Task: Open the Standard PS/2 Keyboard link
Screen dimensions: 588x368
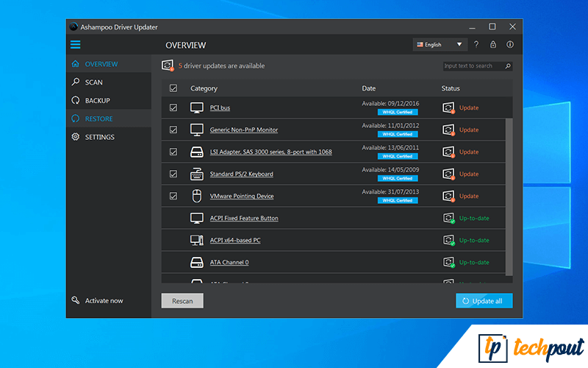Action: point(242,174)
